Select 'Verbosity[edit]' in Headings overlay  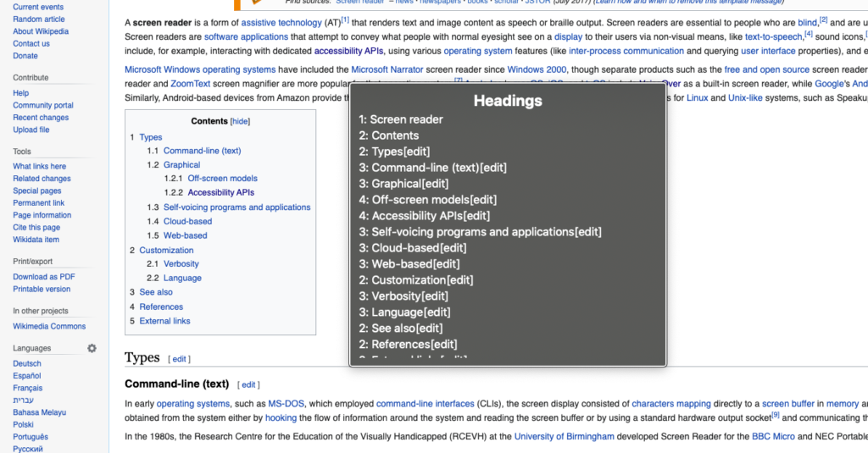(x=403, y=296)
